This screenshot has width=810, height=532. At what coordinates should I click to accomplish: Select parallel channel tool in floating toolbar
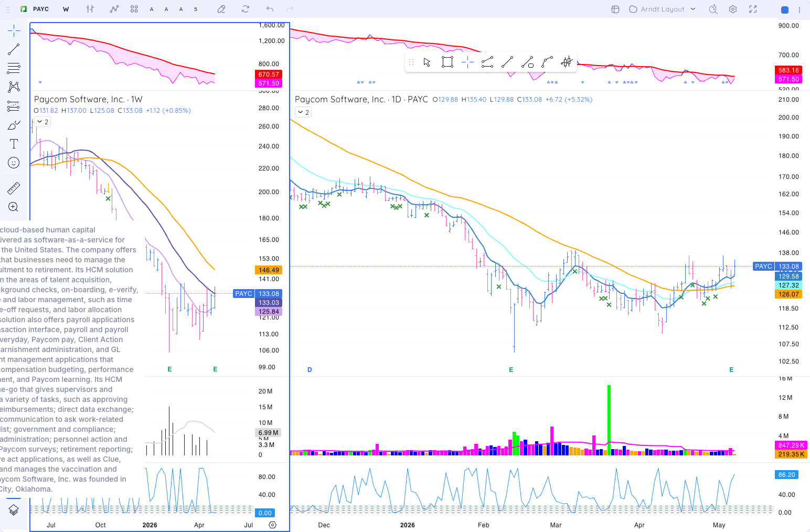pyautogui.click(x=487, y=62)
